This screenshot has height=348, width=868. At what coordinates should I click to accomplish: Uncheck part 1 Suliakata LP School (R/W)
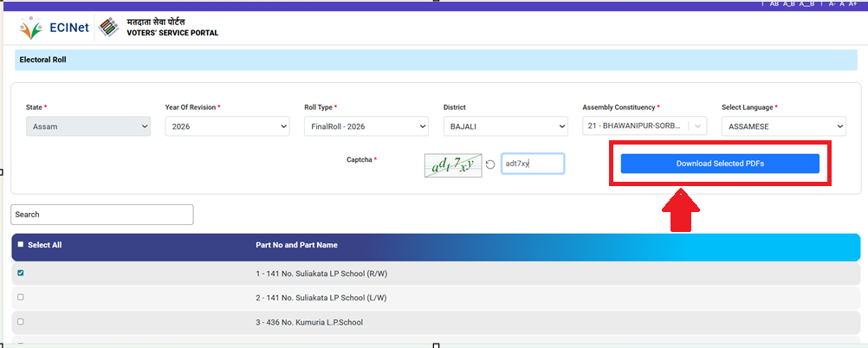[21, 274]
